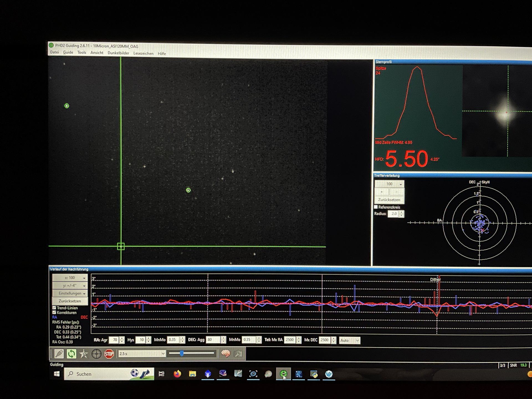Viewport: 532px width, 399px height.
Task: Open the Datei menu
Action: [54, 52]
